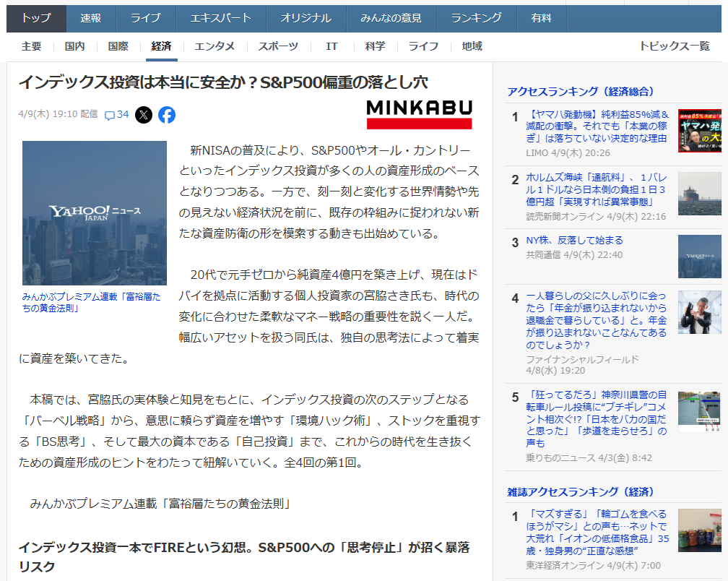The height and width of the screenshot is (581, 728).
Task: Click subheading インデックス投資一本でFIRE
Action: coord(244,557)
